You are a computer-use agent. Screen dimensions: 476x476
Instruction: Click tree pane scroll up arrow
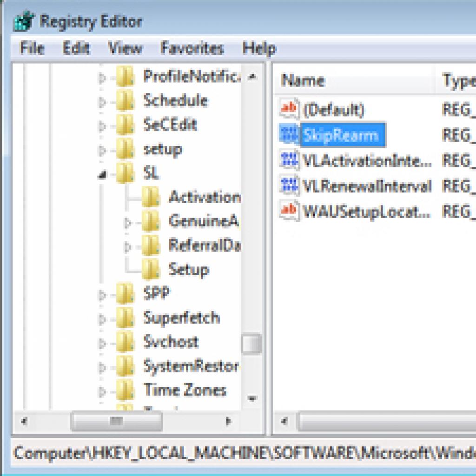(252, 77)
